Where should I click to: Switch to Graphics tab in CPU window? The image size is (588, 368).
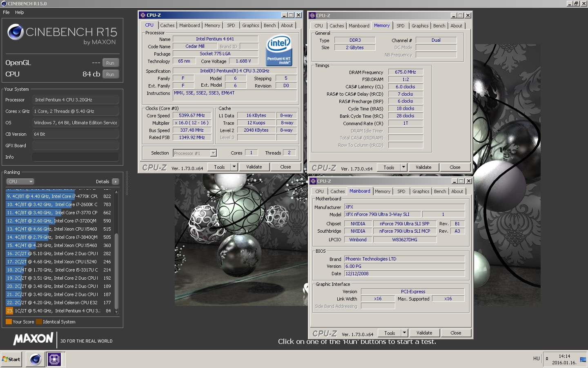tap(250, 25)
